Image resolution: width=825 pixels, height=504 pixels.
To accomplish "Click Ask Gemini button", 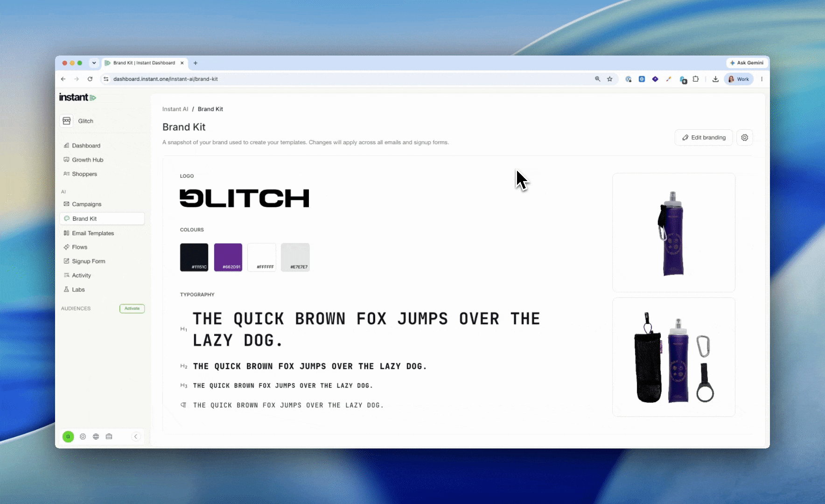I will [x=747, y=63].
